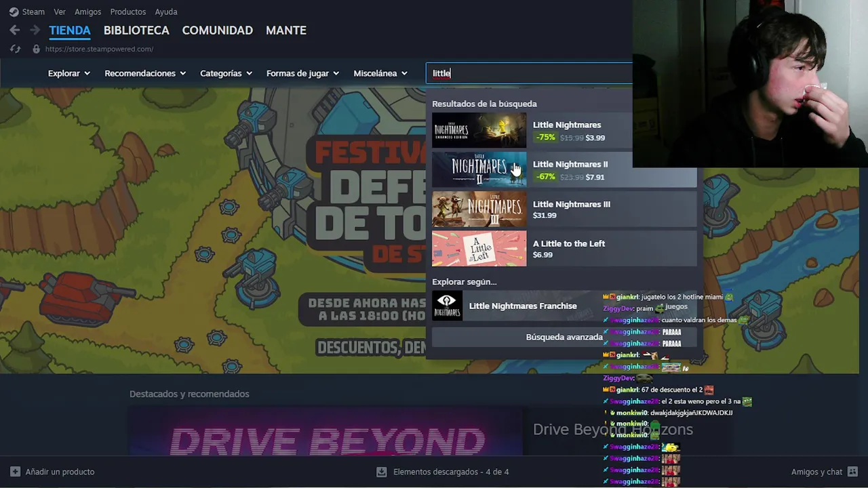Click the -75% discount badge
Screen dimensions: 868x488
[x=545, y=138]
